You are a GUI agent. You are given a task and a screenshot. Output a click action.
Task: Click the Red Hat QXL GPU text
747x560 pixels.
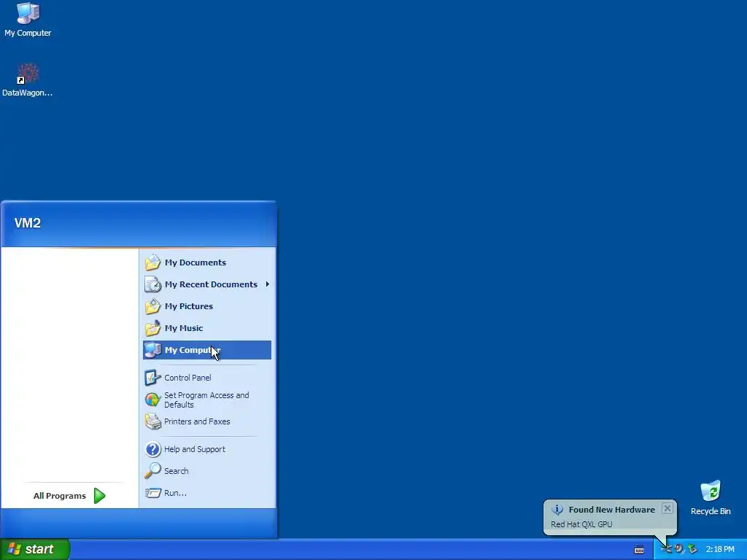[581, 524]
